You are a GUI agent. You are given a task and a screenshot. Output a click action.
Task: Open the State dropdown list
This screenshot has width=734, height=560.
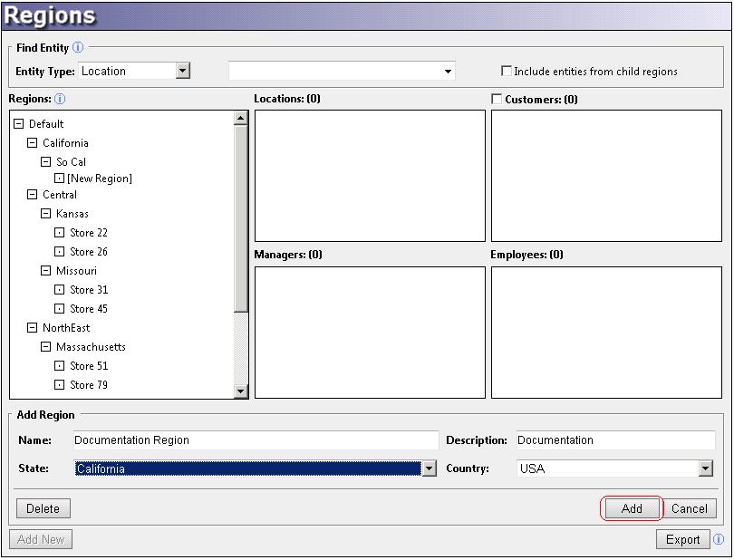click(x=429, y=468)
